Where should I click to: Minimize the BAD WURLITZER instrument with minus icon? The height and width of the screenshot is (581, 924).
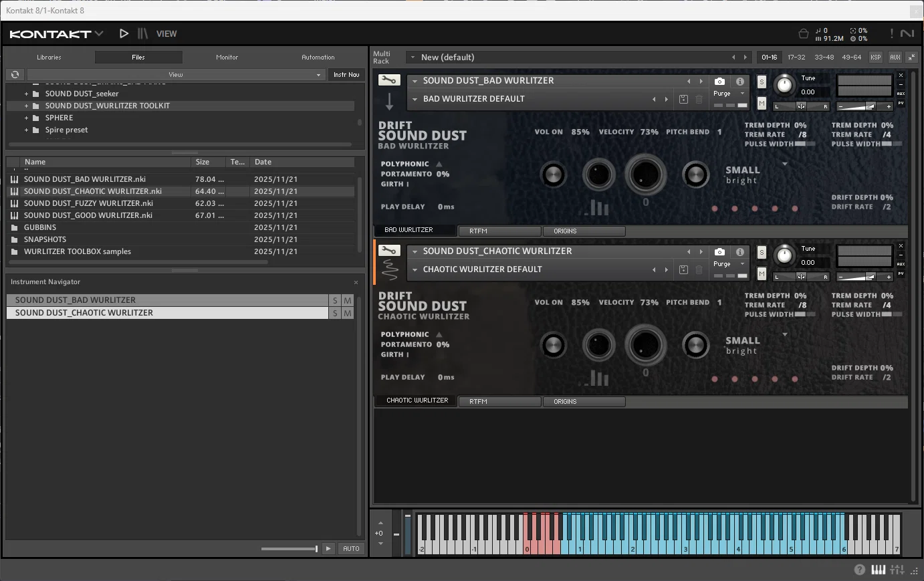[x=901, y=84]
